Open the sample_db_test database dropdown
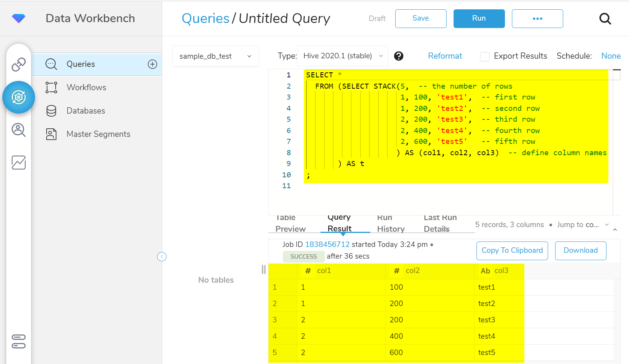 point(216,56)
